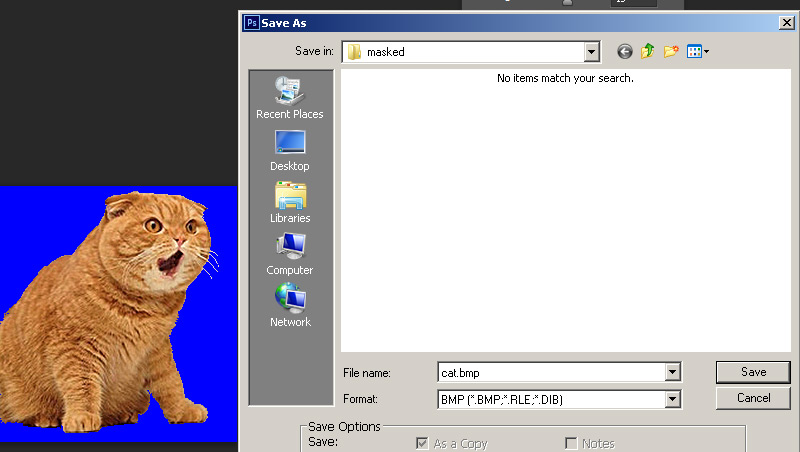Screen dimensions: 800x452
Task: Expand the Save in folder dropdown
Action: point(591,52)
